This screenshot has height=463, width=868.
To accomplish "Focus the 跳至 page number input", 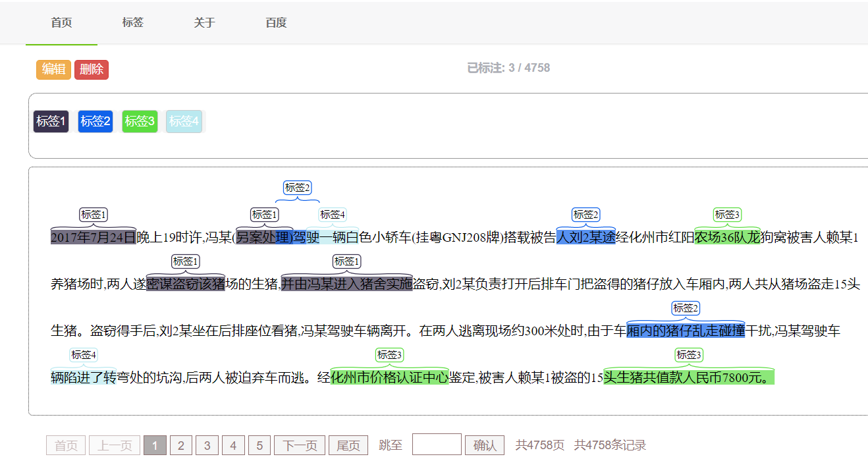I will pyautogui.click(x=437, y=445).
